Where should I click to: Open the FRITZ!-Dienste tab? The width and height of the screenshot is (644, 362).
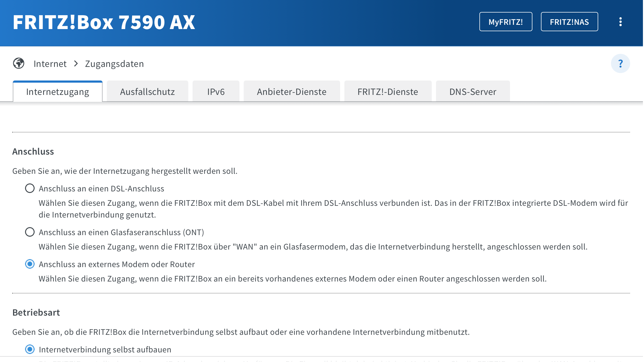[x=388, y=92]
